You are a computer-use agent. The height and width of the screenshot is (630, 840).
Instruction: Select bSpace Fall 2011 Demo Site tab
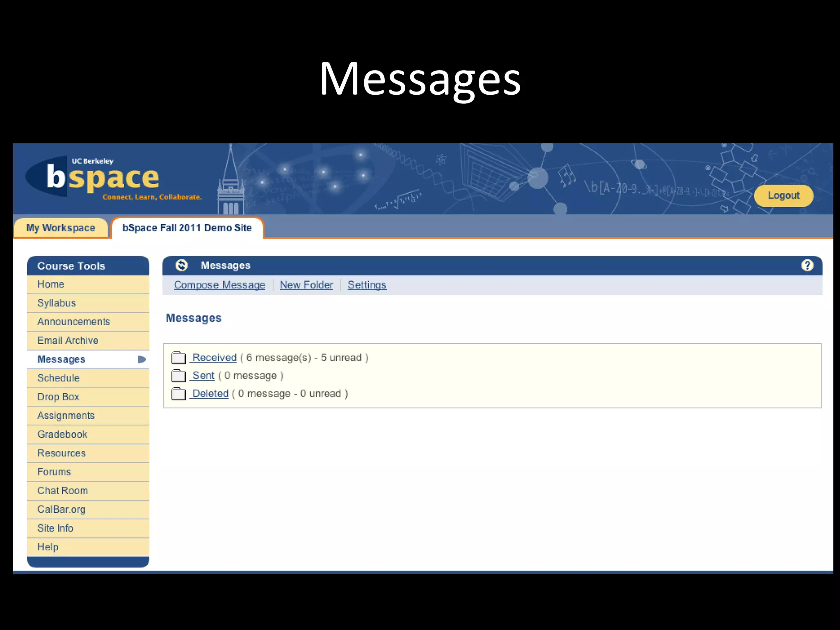(x=187, y=228)
